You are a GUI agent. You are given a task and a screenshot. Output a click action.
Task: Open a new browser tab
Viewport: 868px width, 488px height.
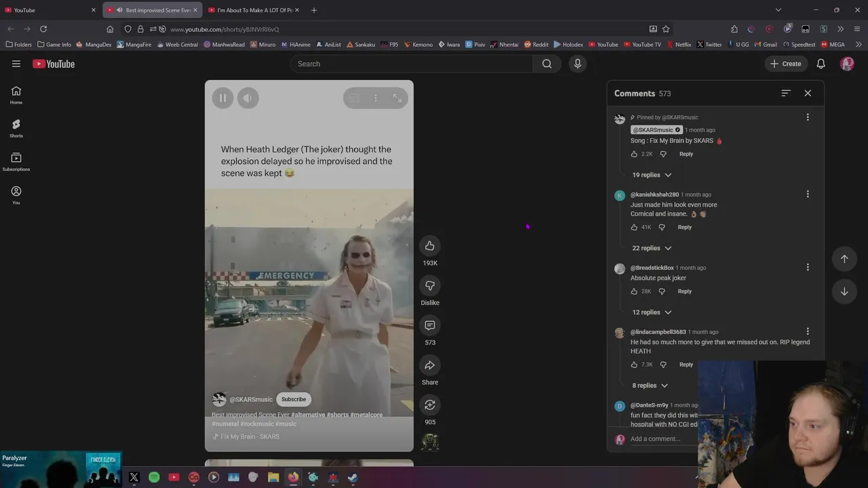coord(314,10)
